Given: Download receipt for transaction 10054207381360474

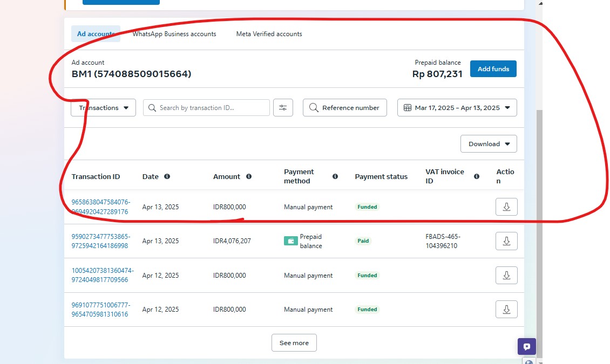Looking at the screenshot, I should pyautogui.click(x=506, y=275).
